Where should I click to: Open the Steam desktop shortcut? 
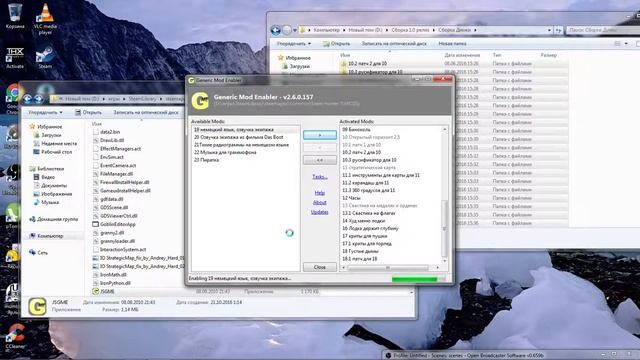tap(45, 56)
